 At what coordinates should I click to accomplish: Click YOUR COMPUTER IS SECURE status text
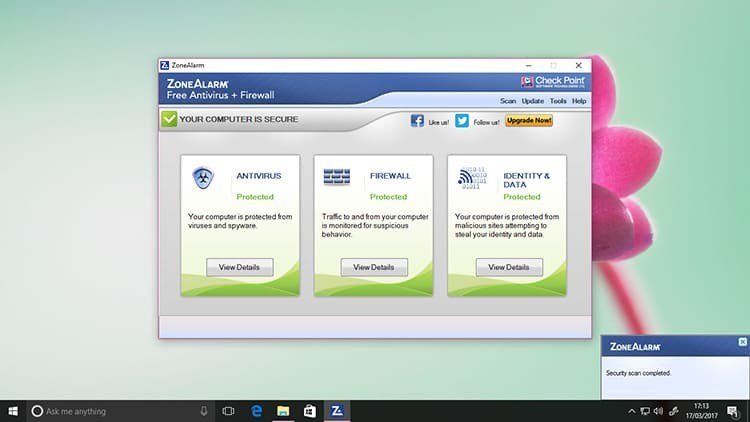coord(239,119)
